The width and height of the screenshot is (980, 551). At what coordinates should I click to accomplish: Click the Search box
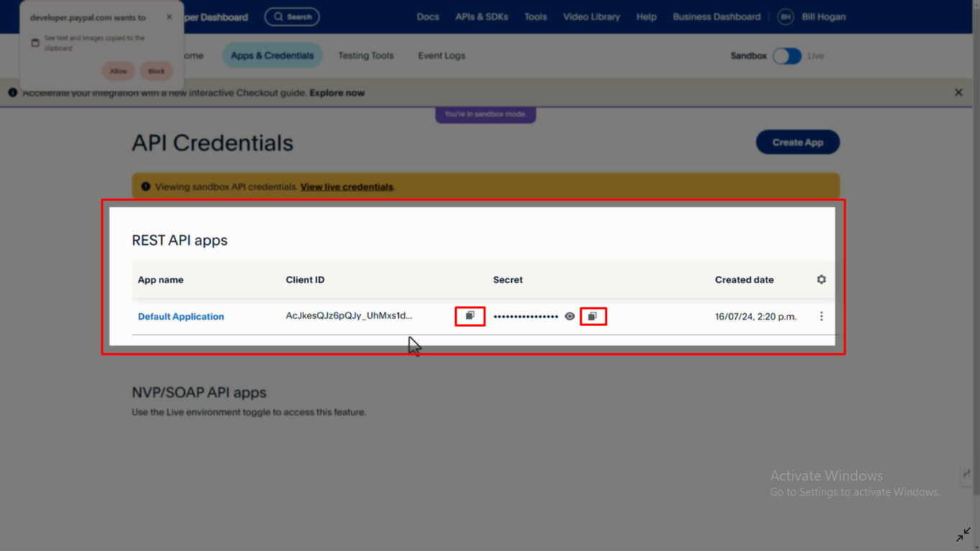pyautogui.click(x=292, y=17)
